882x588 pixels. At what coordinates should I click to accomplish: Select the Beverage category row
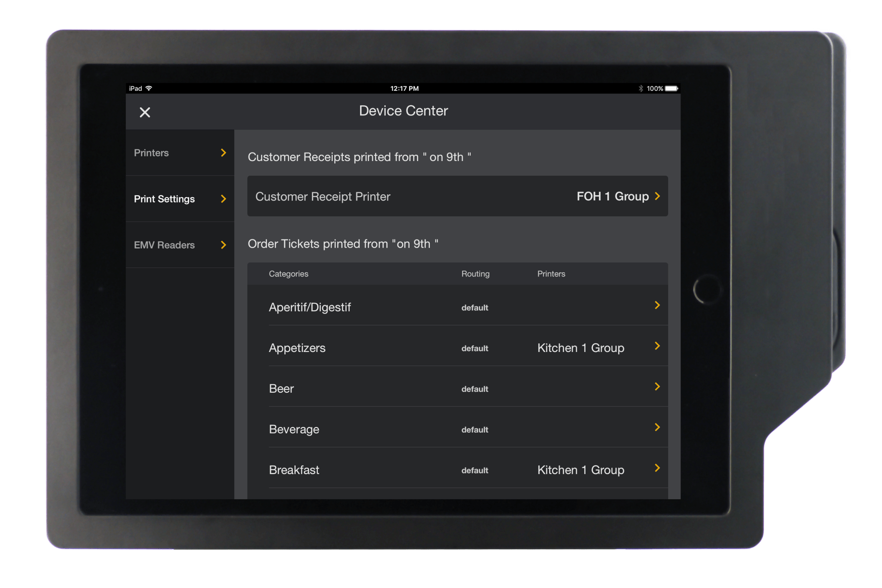click(x=294, y=429)
